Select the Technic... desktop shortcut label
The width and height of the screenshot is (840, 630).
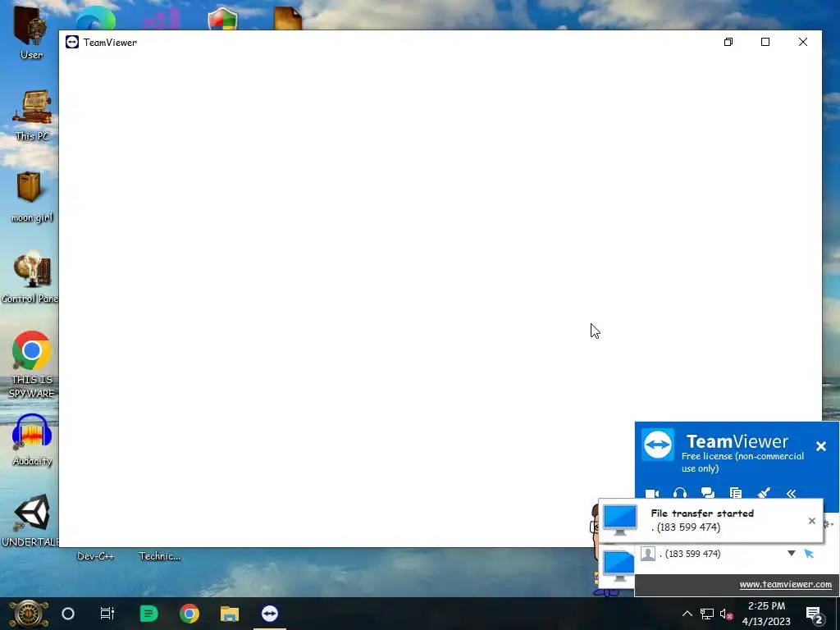pos(160,556)
